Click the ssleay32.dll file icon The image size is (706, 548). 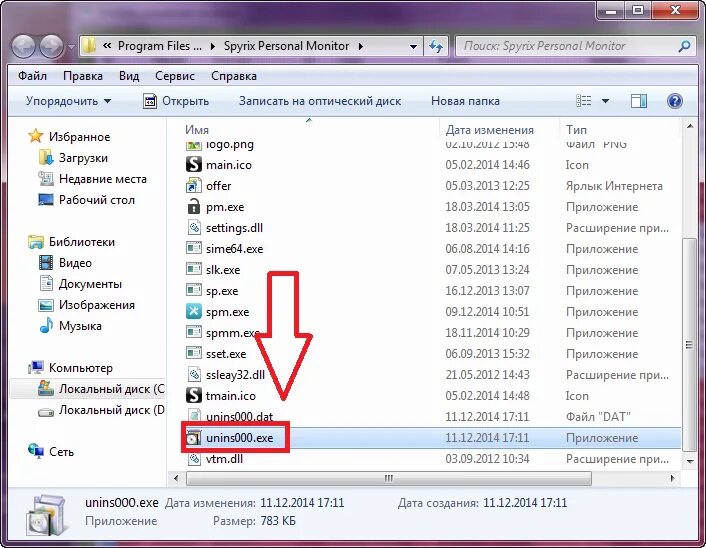[x=194, y=375]
